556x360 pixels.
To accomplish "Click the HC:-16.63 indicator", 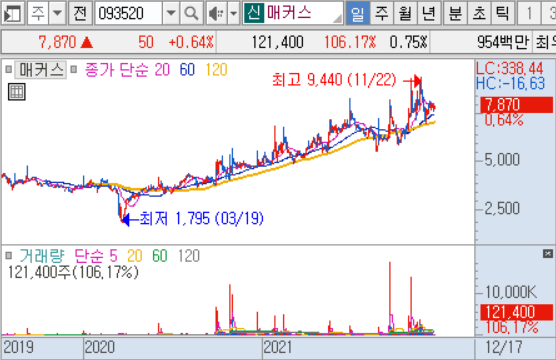I will pyautogui.click(x=510, y=83).
